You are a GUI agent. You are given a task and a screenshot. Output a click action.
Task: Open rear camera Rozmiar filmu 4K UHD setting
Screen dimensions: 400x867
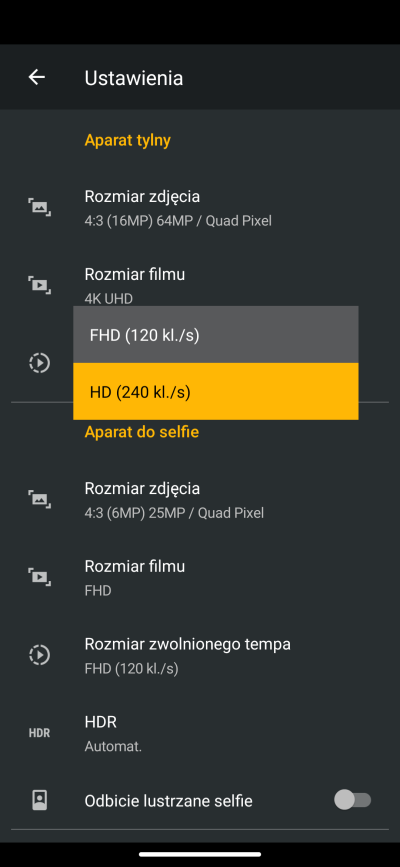click(x=200, y=285)
